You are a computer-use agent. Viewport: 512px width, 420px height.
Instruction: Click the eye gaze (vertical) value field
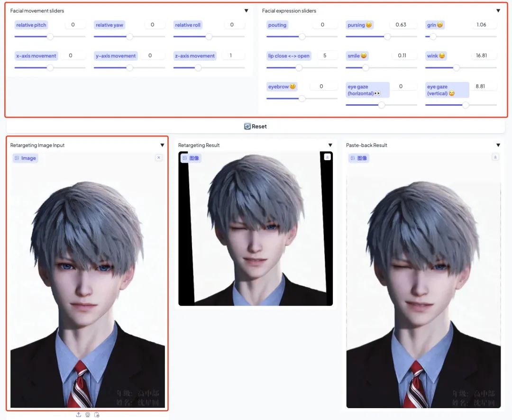pos(484,86)
